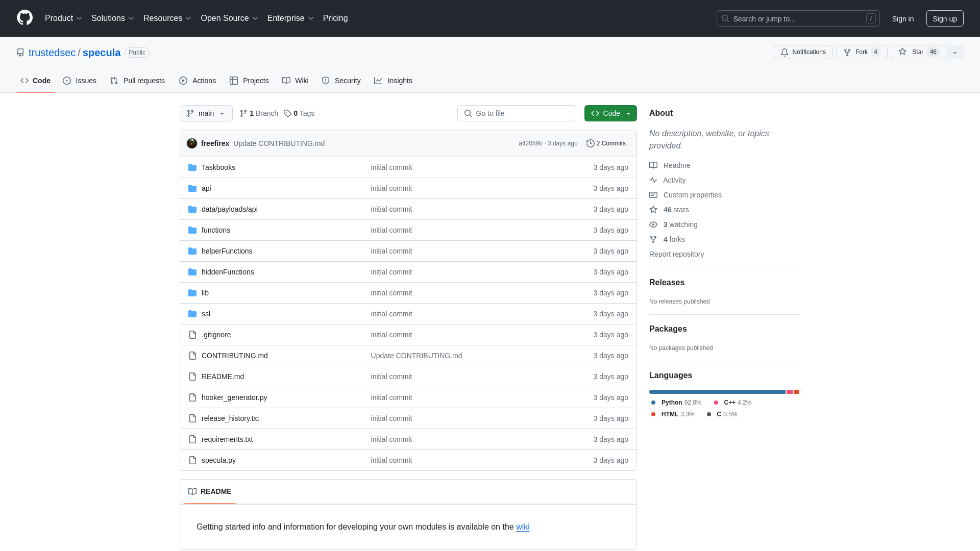Click the star icon to star repository
The width and height of the screenshot is (980, 551).
902,52
